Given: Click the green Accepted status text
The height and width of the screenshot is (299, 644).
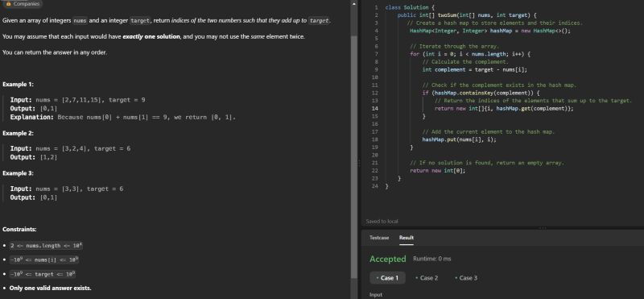Looking at the screenshot, I should pyautogui.click(x=387, y=259).
